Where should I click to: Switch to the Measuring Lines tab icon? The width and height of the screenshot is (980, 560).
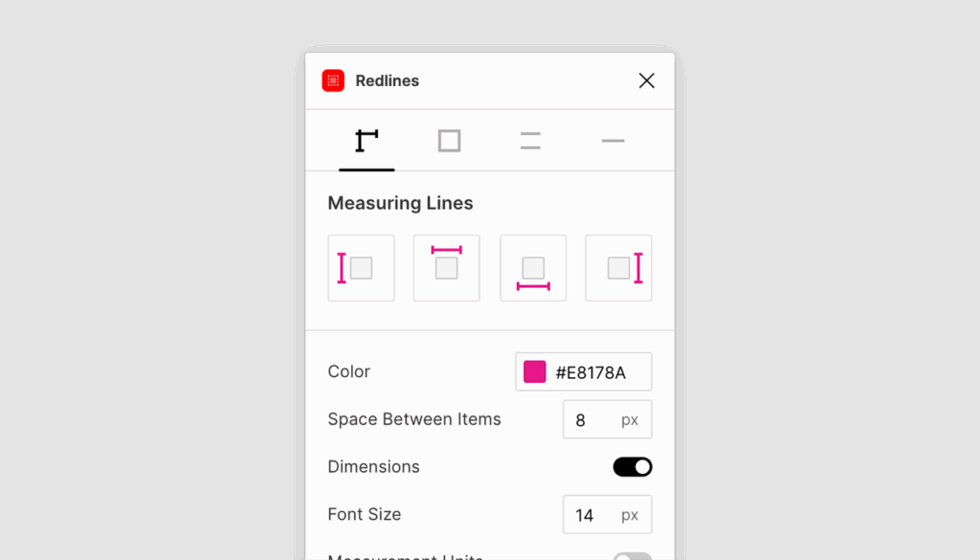coord(367,142)
